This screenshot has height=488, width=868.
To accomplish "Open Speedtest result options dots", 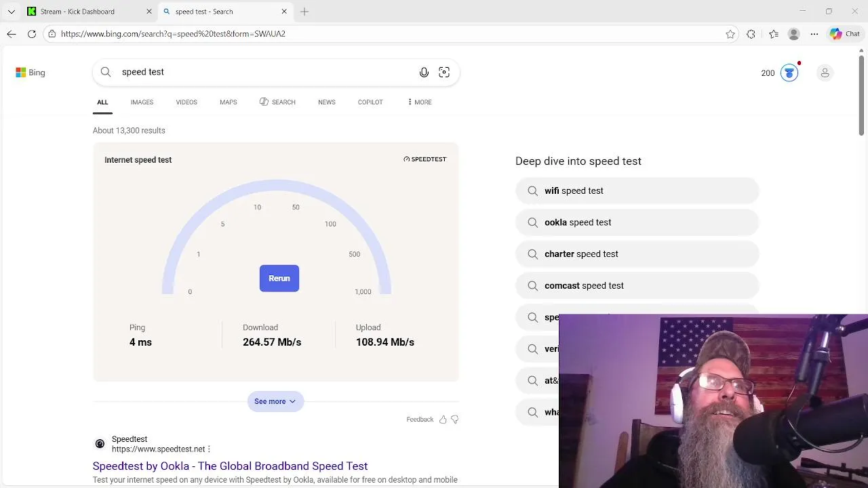I will [x=209, y=449].
